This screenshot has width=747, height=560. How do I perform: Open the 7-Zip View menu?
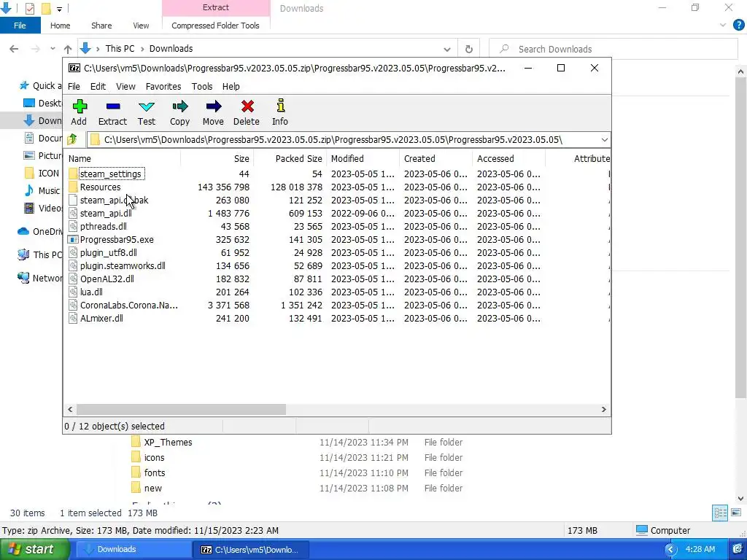point(125,86)
